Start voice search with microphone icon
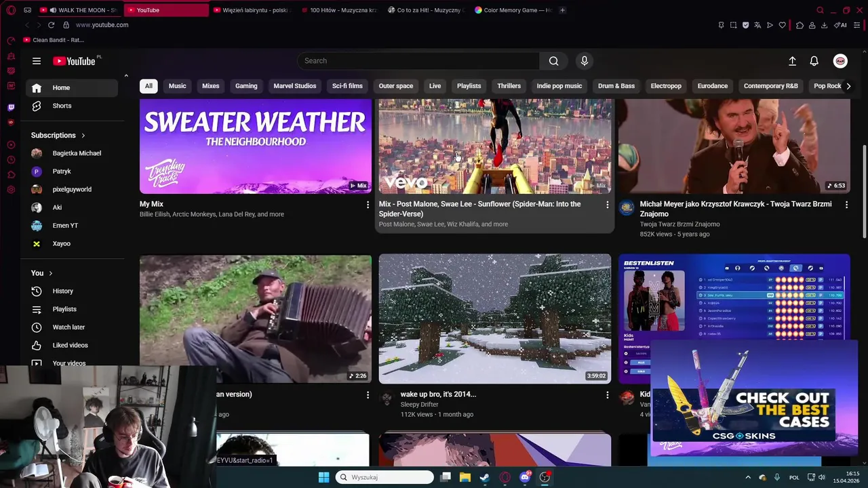Screen dimensions: 868x488 point(585,61)
